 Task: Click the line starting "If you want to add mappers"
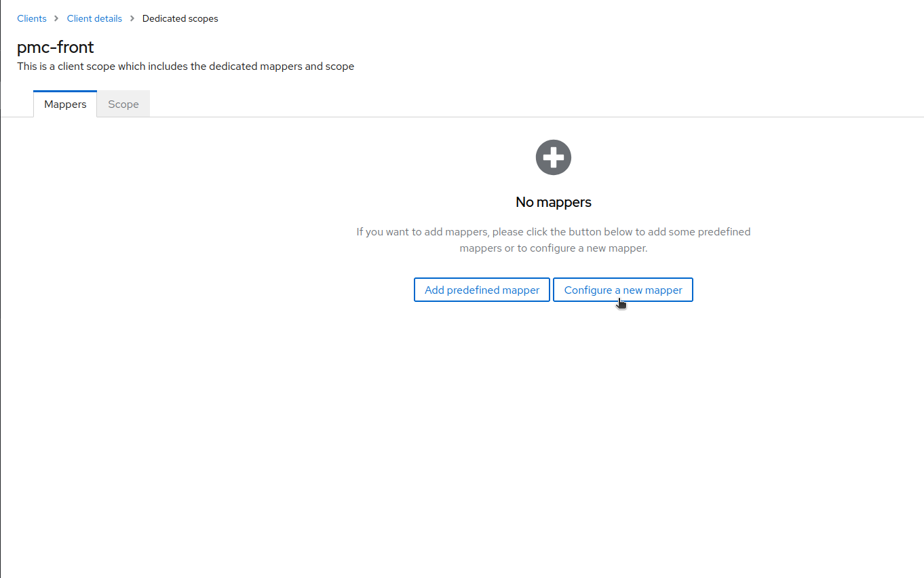pos(553,232)
